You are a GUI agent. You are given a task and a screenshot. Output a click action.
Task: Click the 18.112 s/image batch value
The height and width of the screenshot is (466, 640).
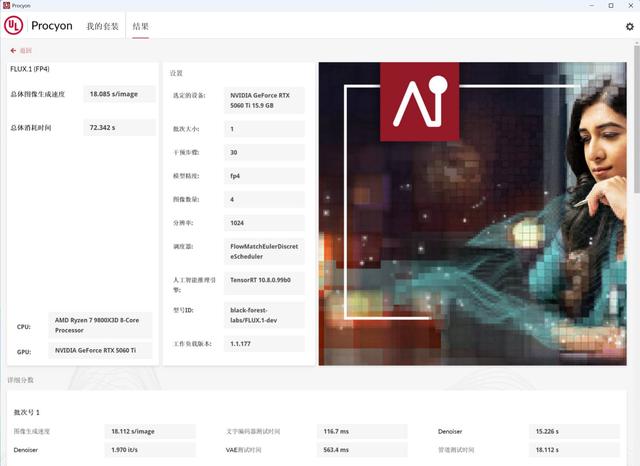tap(150, 431)
